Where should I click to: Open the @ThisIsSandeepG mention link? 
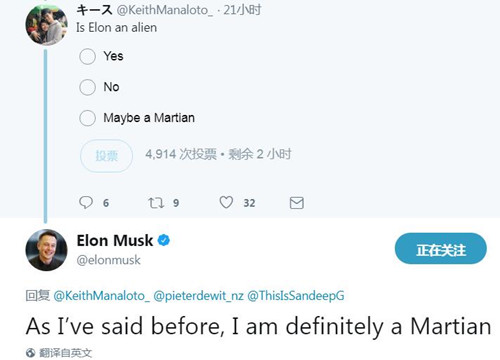point(296,296)
